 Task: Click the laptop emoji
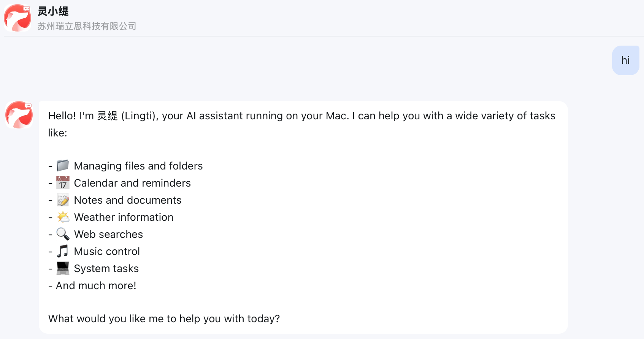click(63, 268)
